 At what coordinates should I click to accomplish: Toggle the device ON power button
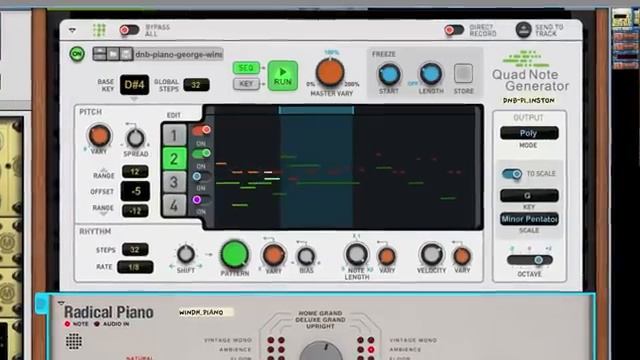77,54
